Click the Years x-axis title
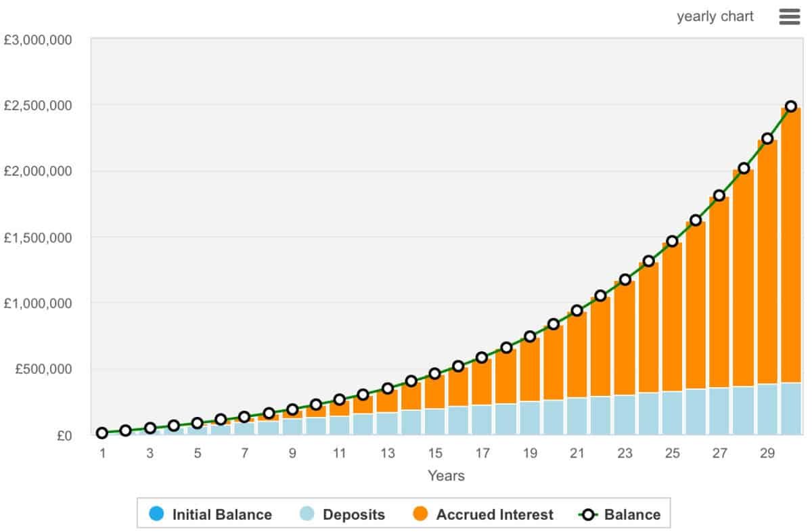 click(x=446, y=476)
